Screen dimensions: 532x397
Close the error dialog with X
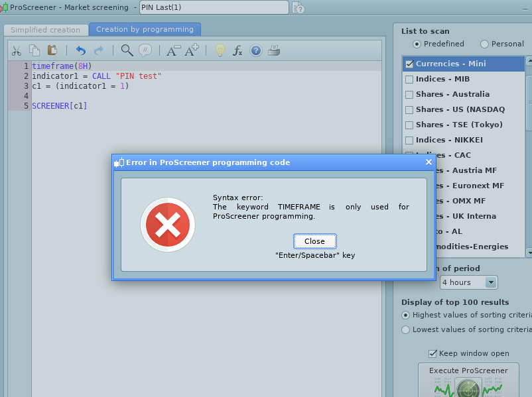(x=429, y=162)
